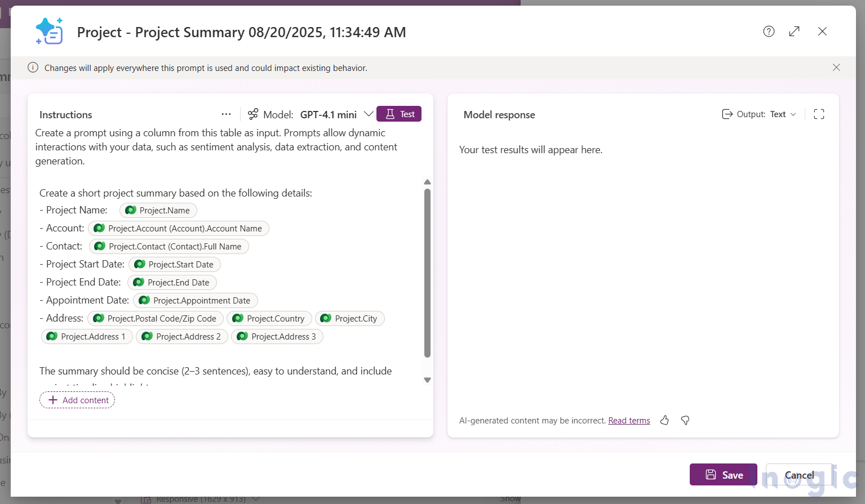Click the Dataverse icon on Project.Name chip
Viewport: 865px width, 504px height.
coord(130,210)
